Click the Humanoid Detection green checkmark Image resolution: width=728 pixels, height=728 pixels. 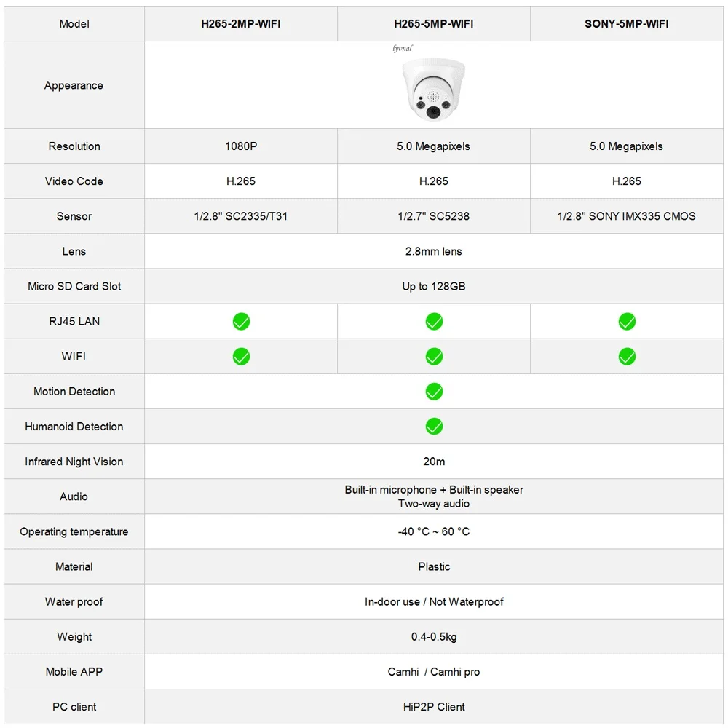coord(434,427)
